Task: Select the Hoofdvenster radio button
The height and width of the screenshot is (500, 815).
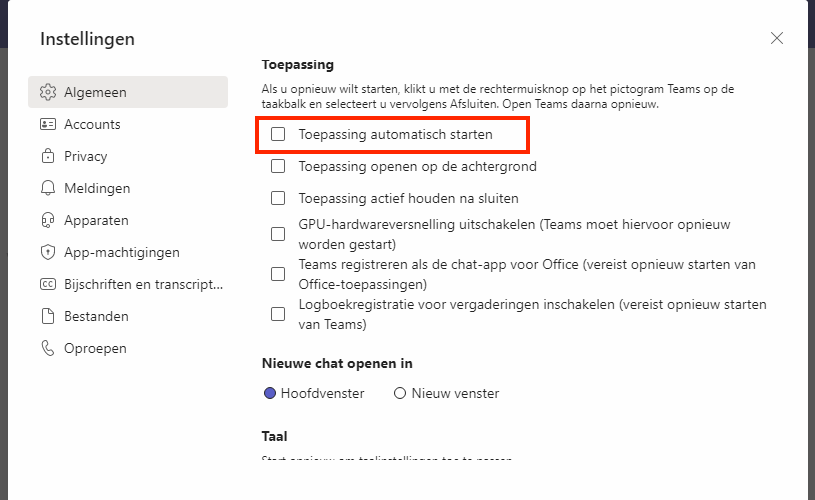Action: pos(270,393)
